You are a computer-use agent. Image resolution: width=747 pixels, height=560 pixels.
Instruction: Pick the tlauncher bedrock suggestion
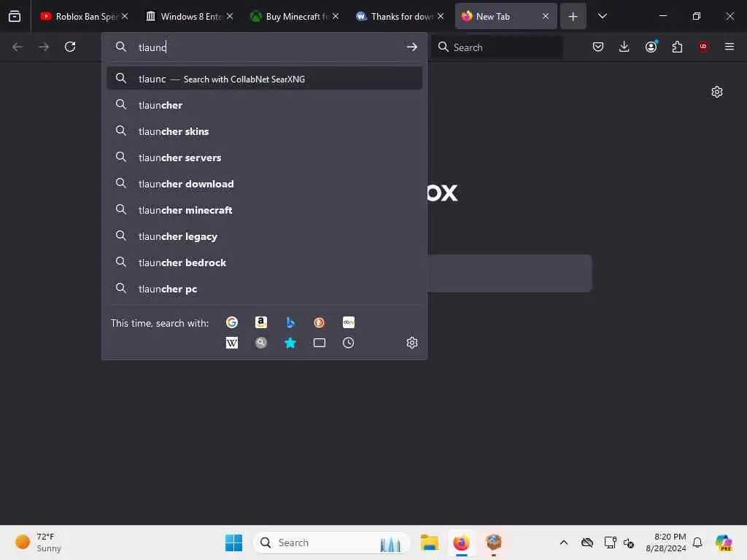(x=264, y=262)
